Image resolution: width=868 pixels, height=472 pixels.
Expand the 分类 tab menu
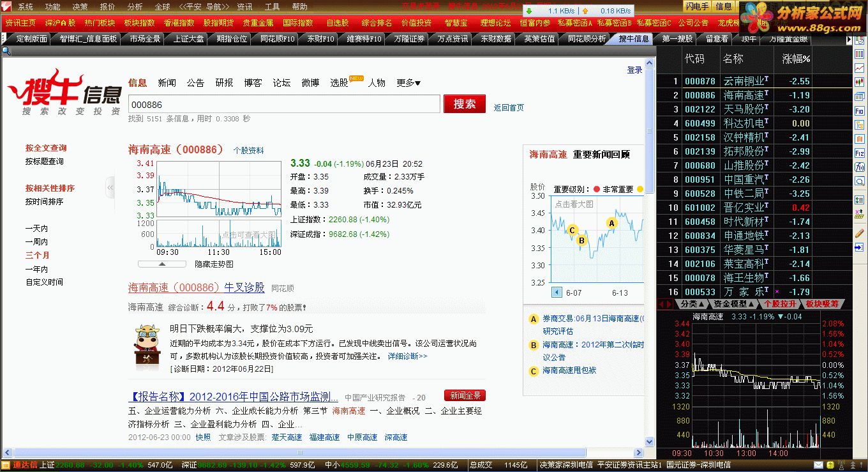click(x=692, y=304)
